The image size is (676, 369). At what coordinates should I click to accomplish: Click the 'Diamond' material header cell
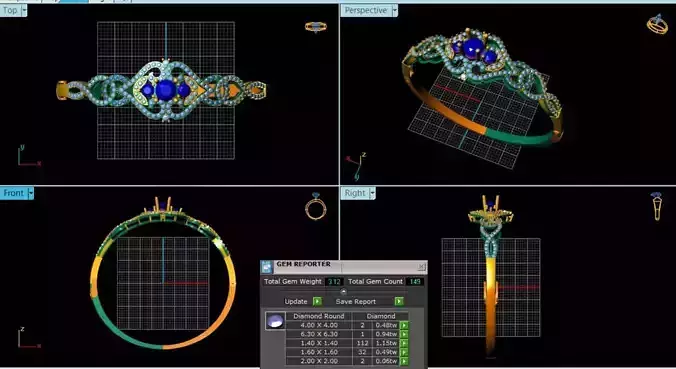coord(381,316)
